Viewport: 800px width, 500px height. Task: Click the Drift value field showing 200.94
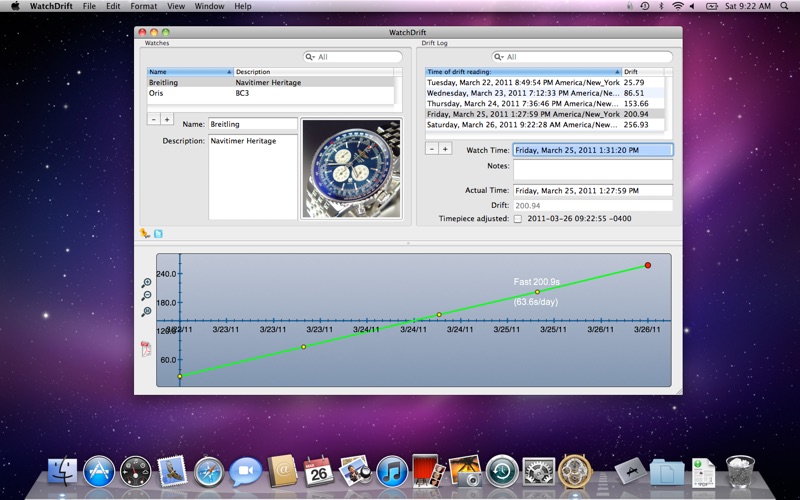tap(593, 206)
